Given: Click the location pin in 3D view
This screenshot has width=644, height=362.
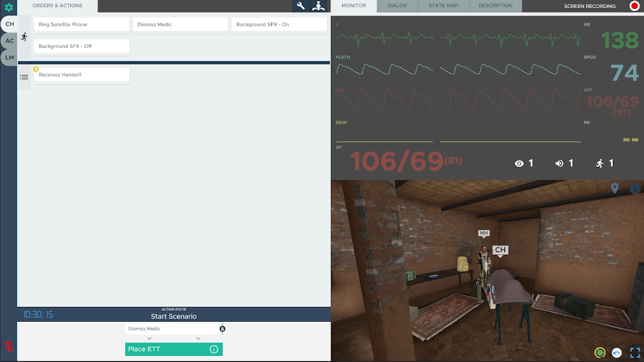Looking at the screenshot, I should (614, 188).
